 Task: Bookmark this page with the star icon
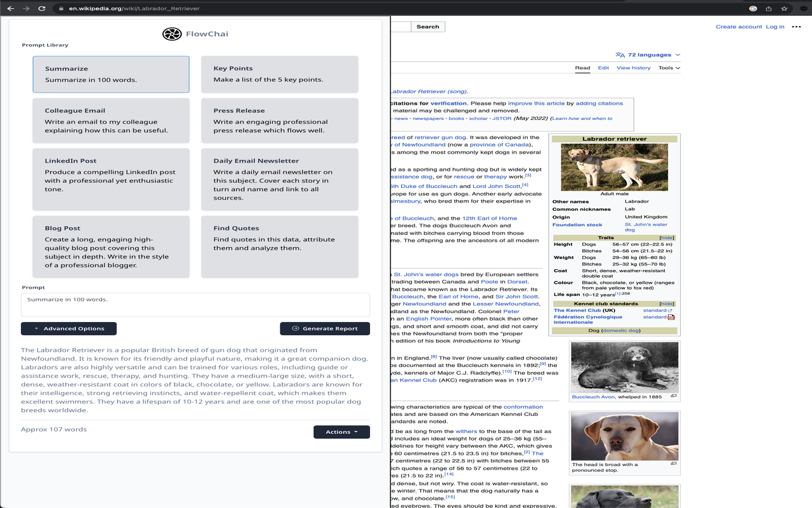pyautogui.click(x=784, y=8)
